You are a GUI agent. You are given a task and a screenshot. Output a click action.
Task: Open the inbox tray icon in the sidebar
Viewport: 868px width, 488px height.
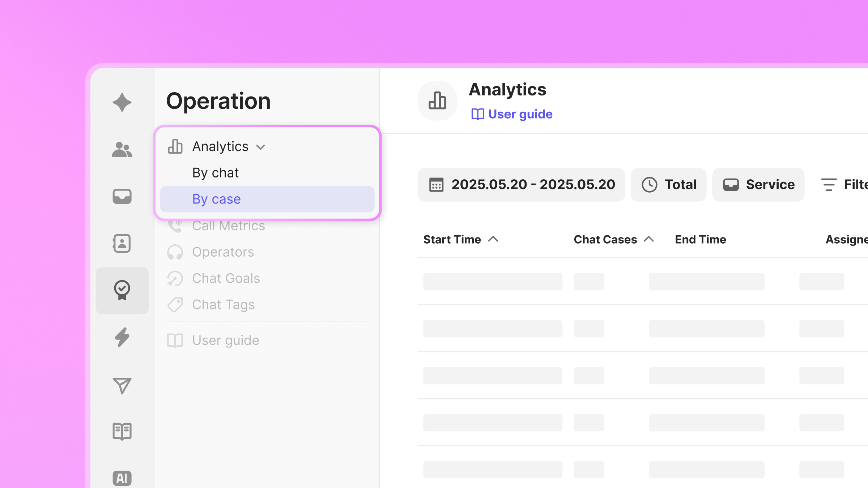[122, 196]
